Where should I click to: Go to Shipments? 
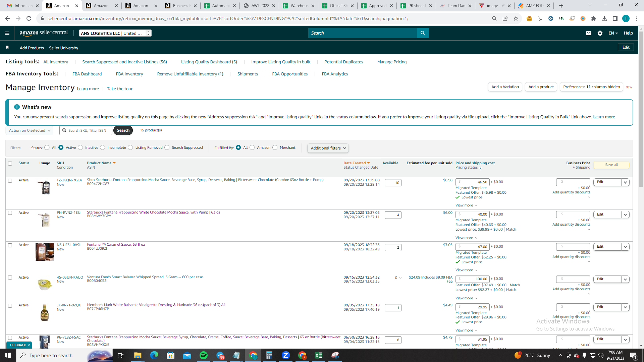248,74
